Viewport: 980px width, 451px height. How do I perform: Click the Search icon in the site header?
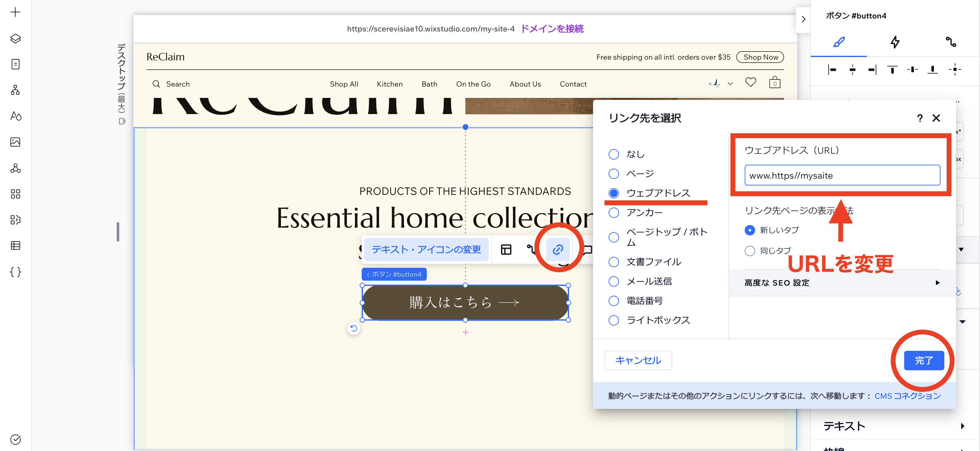(156, 84)
